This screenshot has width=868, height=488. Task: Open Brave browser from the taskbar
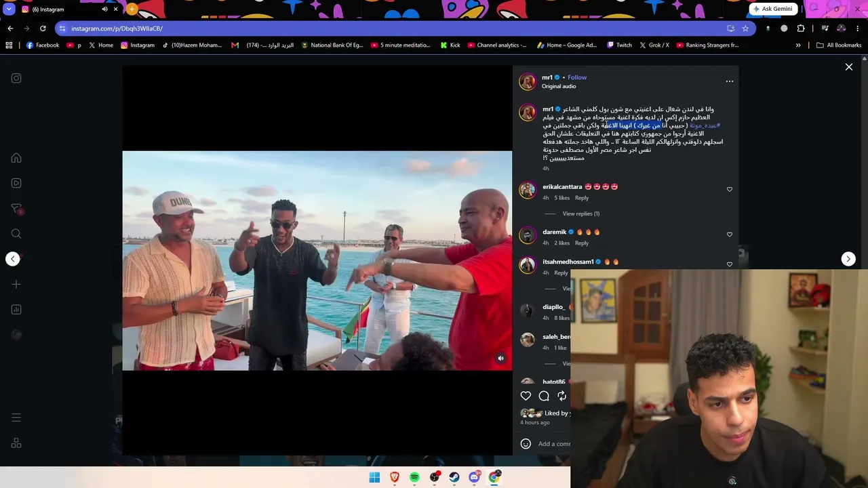395,477
